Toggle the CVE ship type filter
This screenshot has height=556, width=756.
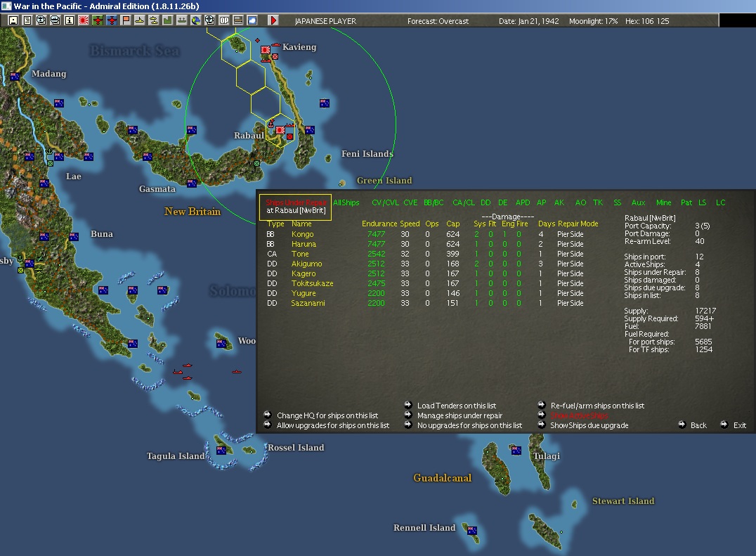(x=410, y=202)
